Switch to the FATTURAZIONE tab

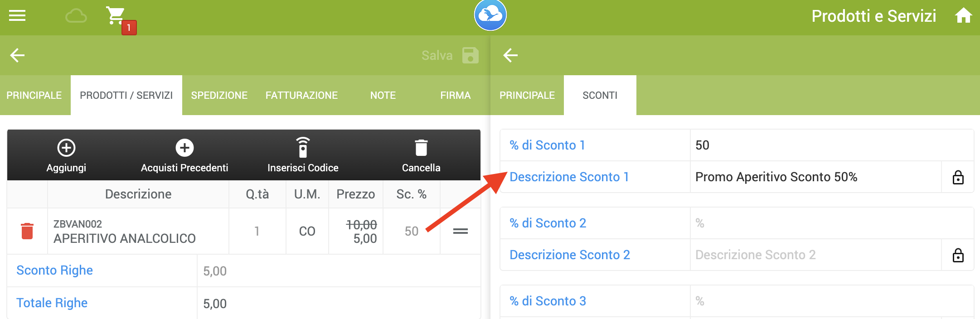pos(301,95)
